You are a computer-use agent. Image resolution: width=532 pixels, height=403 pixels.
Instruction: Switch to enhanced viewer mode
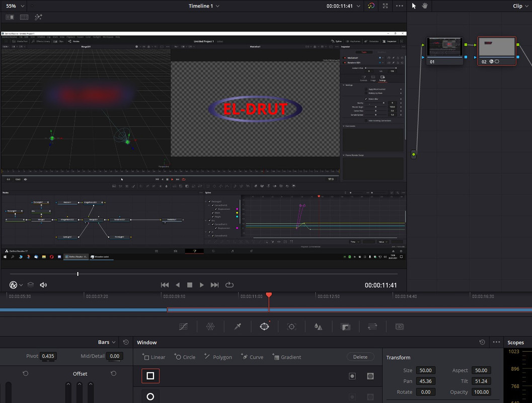pyautogui.click(x=385, y=6)
